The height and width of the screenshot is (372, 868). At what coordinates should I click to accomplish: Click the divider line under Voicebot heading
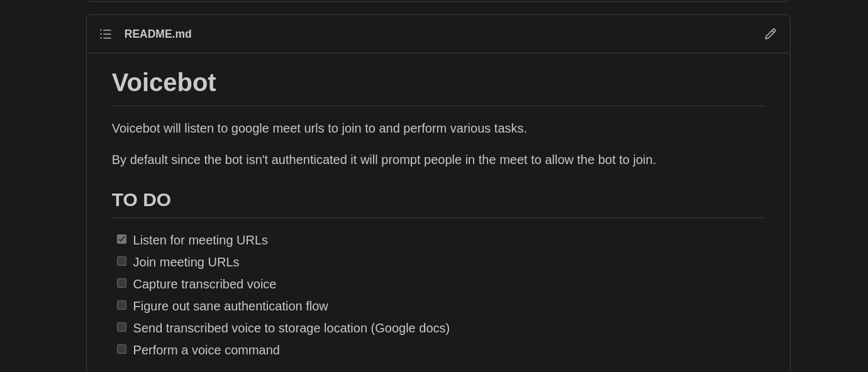click(x=438, y=106)
